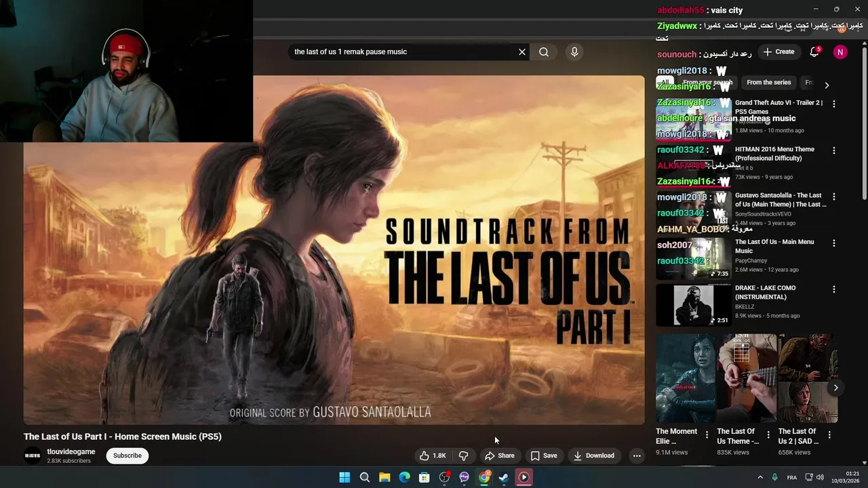This screenshot has height=488, width=868.
Task: Open tlouvideogame channel name link
Action: tap(71, 451)
